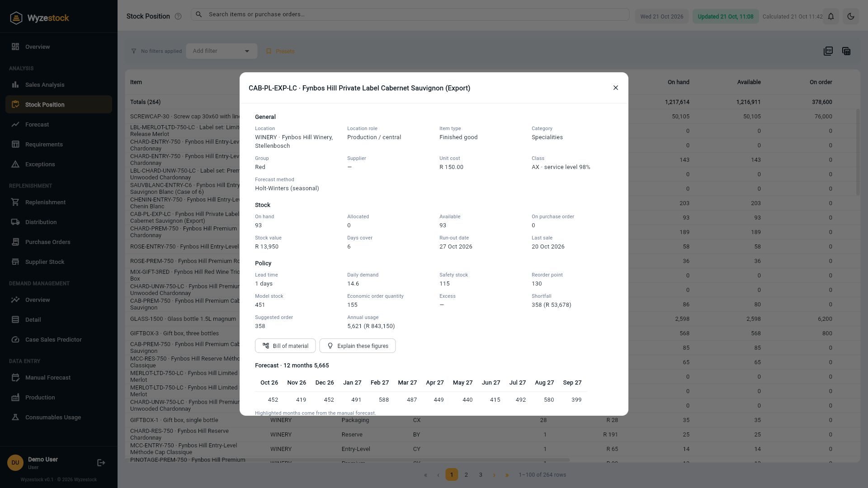Click the logout icon beside Demo User
868x488 pixels.
101,462
